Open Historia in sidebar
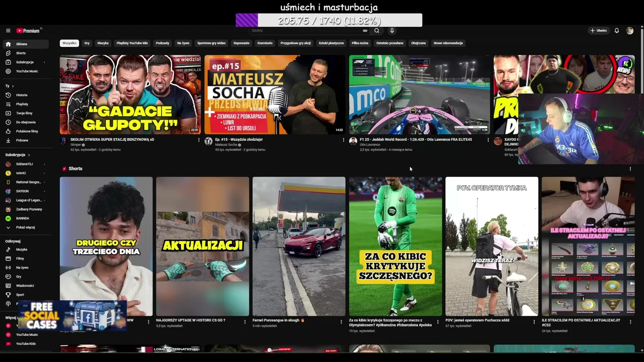 25,95
